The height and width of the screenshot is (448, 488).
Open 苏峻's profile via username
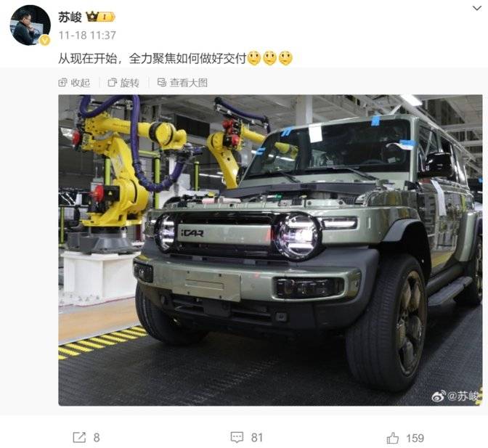coord(70,17)
